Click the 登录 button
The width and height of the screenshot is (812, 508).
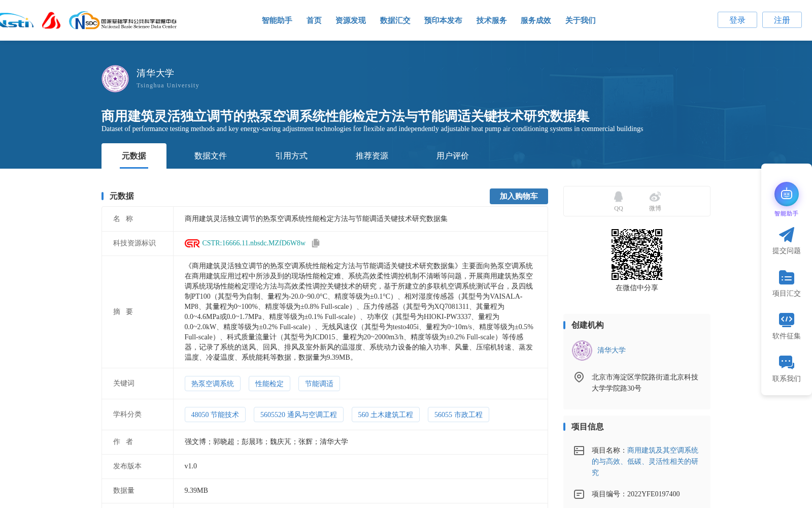pos(737,20)
